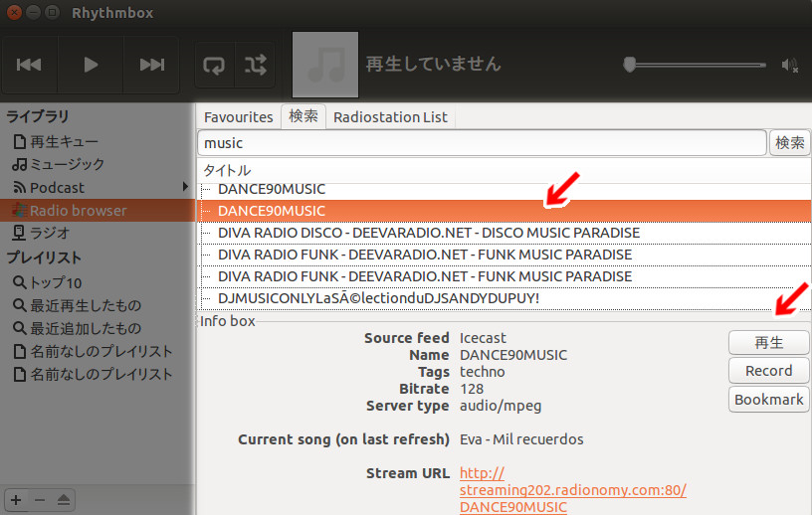
Task: Click the Icecast source feed value
Action: (x=483, y=338)
